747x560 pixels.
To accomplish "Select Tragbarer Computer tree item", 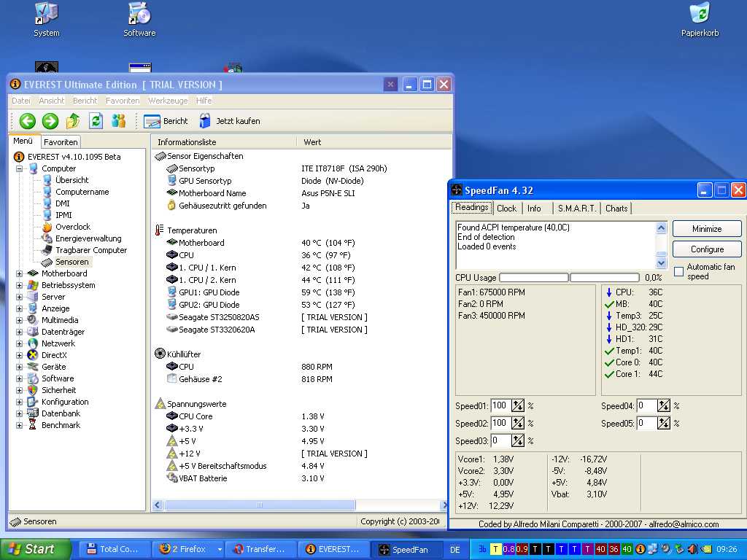I will (91, 250).
